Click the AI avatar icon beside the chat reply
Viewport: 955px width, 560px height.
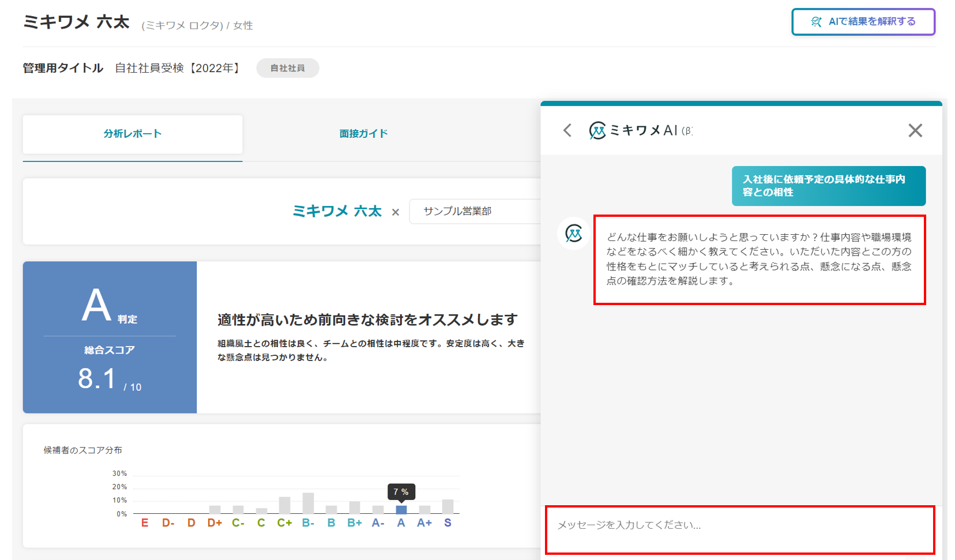coord(573,234)
